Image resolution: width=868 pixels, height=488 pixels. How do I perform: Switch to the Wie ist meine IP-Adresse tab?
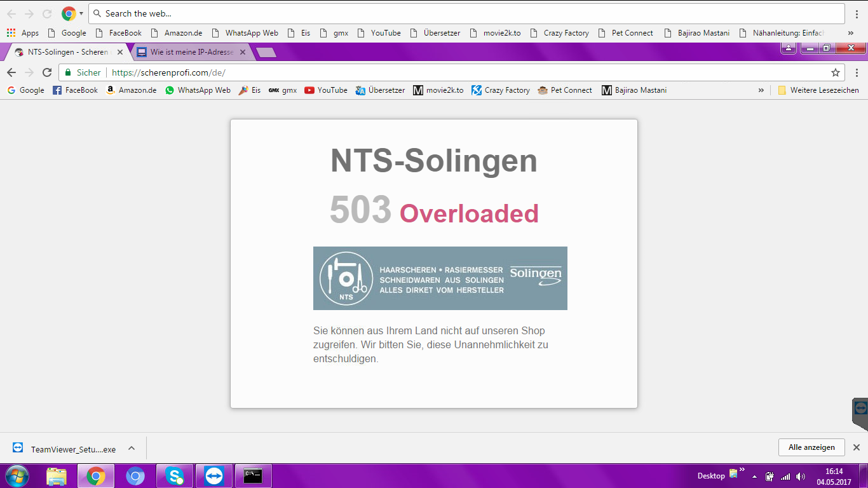(191, 52)
